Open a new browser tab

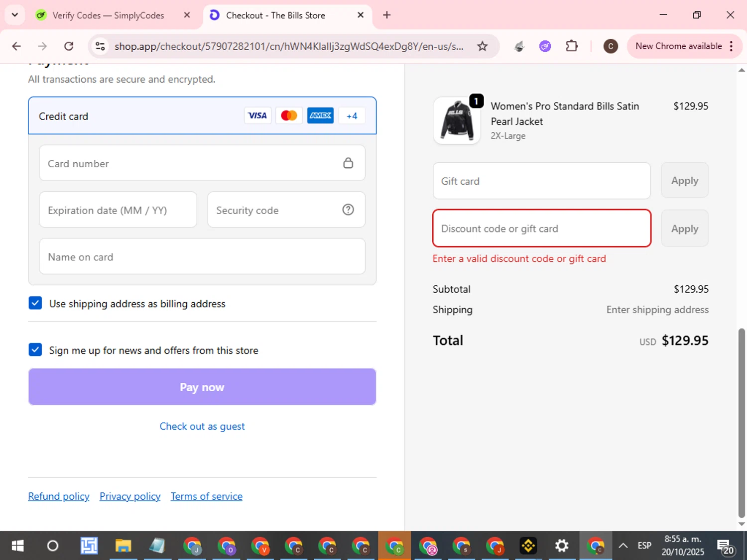tap(386, 15)
